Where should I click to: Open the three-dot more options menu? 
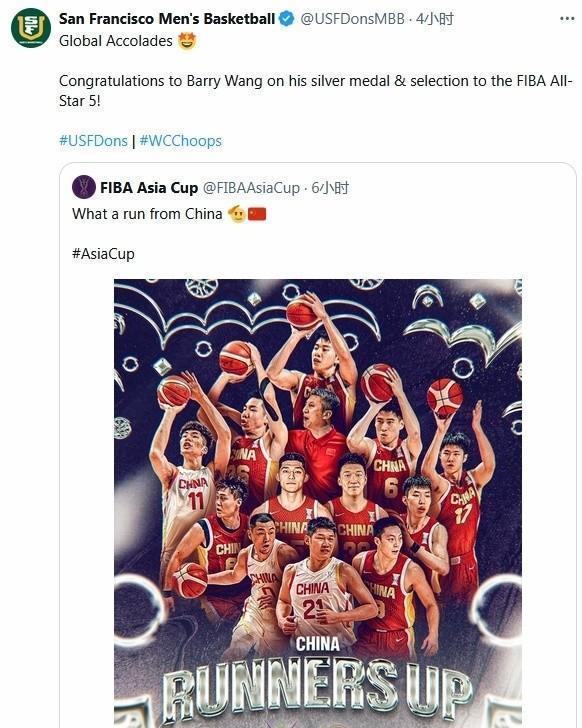(567, 19)
